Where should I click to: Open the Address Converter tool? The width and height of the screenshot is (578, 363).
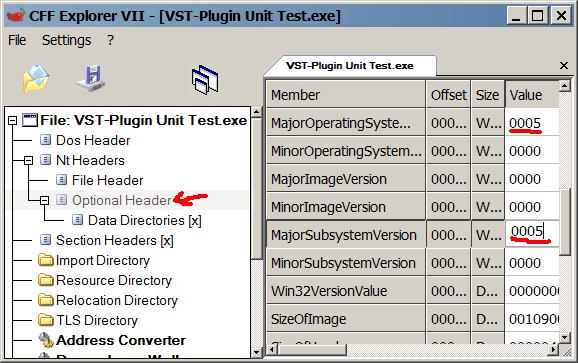click(112, 340)
